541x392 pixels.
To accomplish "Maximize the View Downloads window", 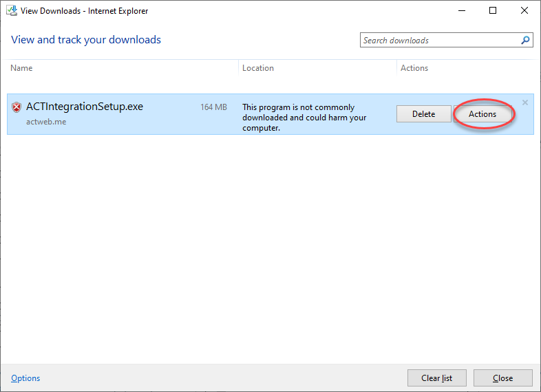I will (x=493, y=11).
